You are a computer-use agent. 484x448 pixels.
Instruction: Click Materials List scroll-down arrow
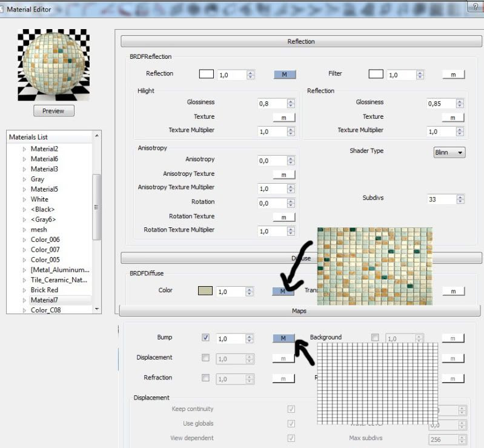click(x=97, y=309)
